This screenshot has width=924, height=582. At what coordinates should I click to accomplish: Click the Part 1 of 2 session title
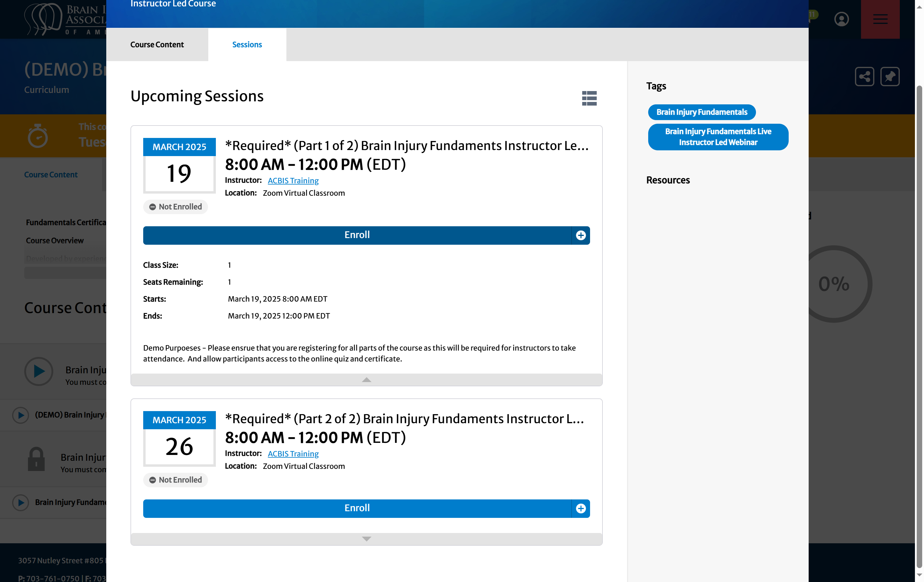pyautogui.click(x=407, y=146)
